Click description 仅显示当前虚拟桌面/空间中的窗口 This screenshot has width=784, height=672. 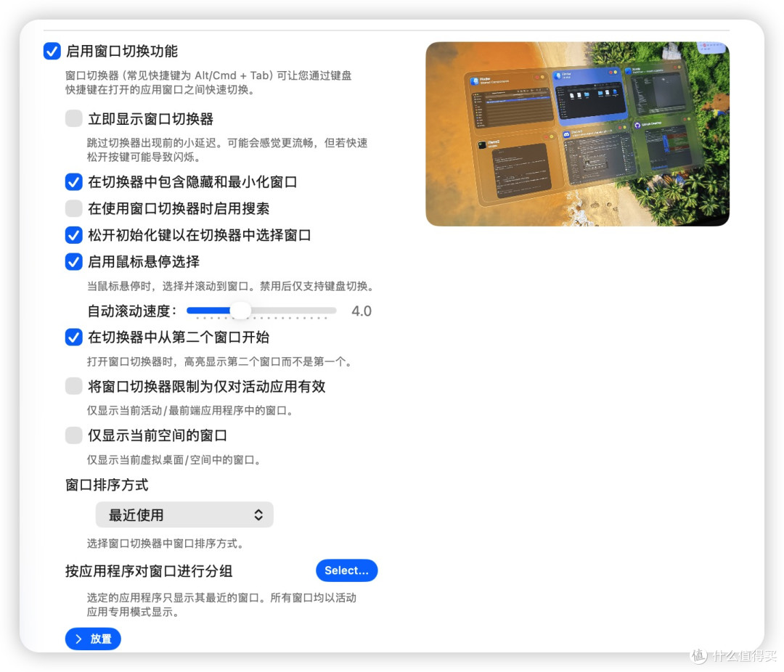(x=174, y=460)
